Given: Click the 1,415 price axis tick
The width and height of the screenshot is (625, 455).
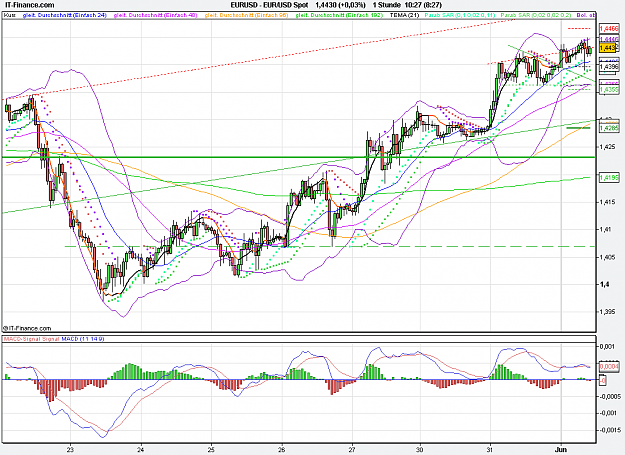Looking at the screenshot, I should point(607,202).
